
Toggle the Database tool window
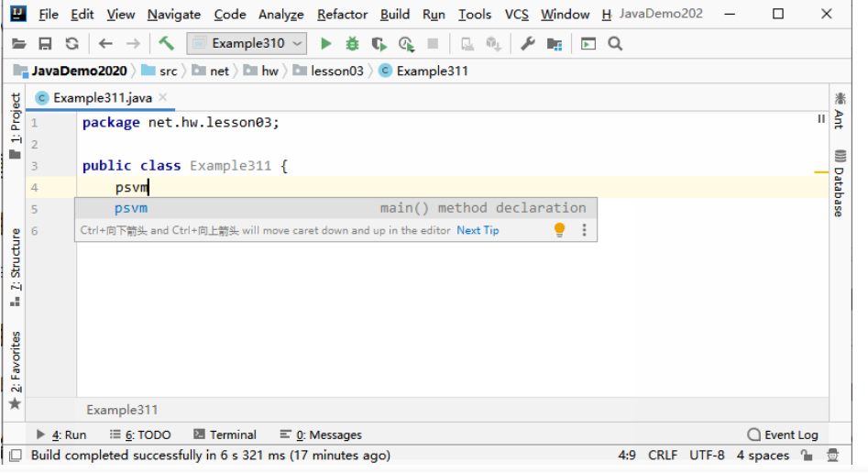click(840, 183)
